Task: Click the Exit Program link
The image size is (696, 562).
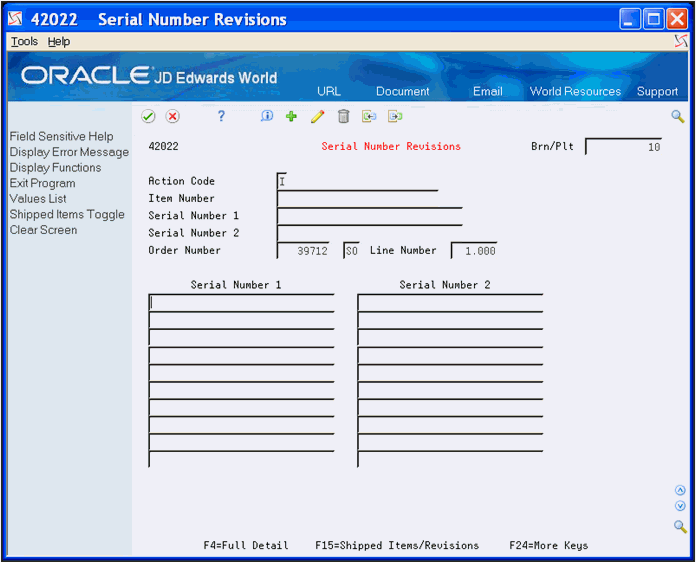Action: (43, 183)
